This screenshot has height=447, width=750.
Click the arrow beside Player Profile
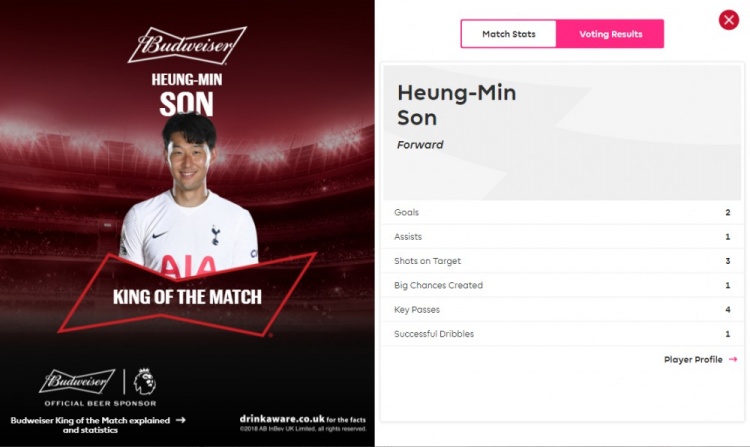click(x=733, y=359)
